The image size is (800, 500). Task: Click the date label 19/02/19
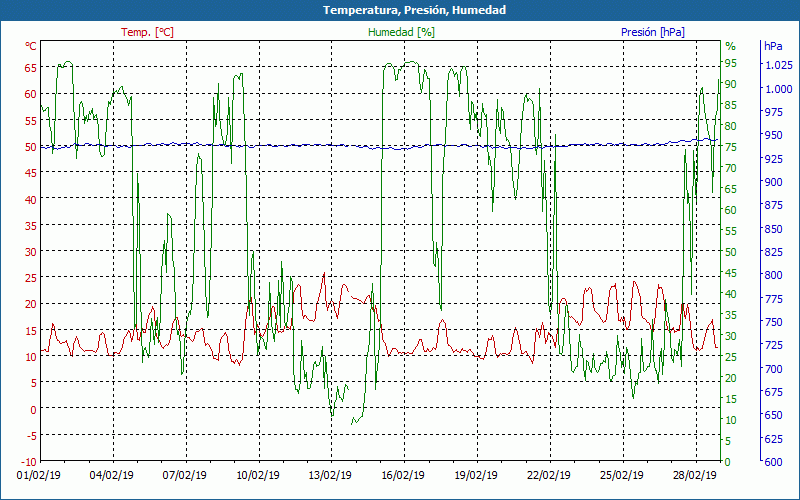click(476, 475)
